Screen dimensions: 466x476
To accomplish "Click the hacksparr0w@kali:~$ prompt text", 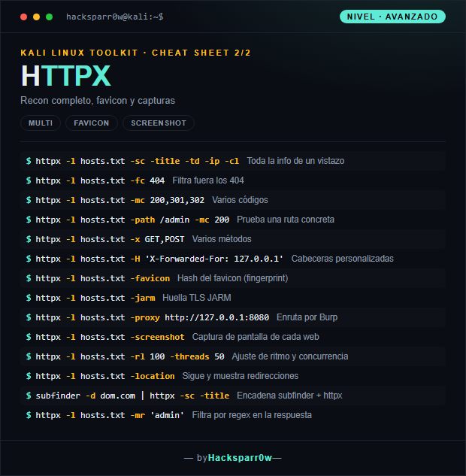I will [x=115, y=17].
